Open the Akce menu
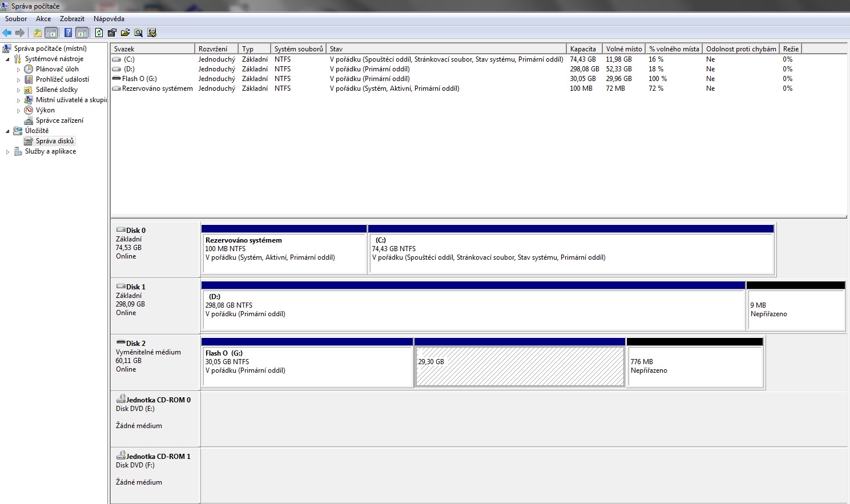 point(43,19)
